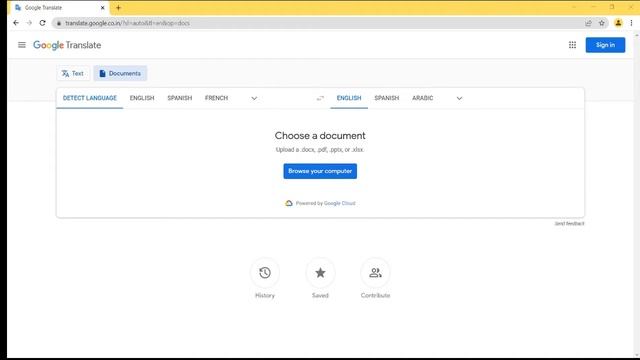The width and height of the screenshot is (640, 360).
Task: Select Arabic as target language
Action: tap(422, 98)
